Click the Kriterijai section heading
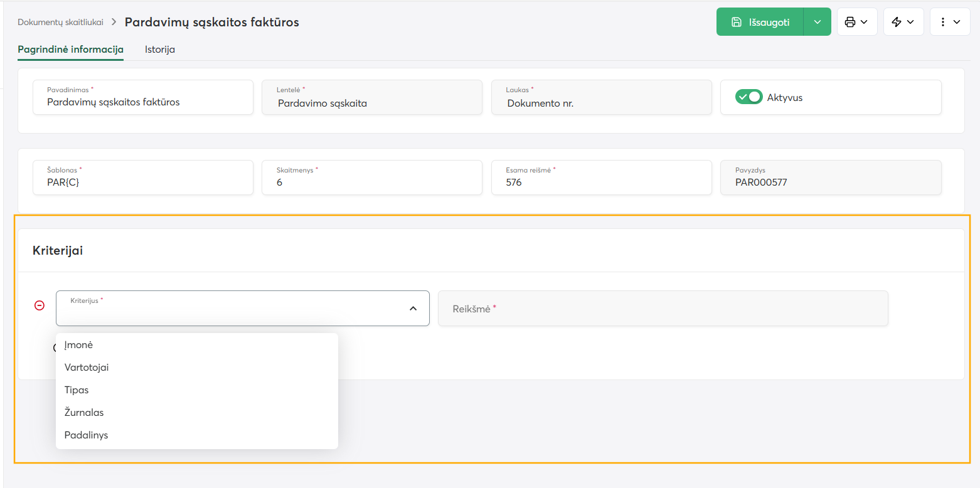Image resolution: width=980 pixels, height=488 pixels. point(58,250)
